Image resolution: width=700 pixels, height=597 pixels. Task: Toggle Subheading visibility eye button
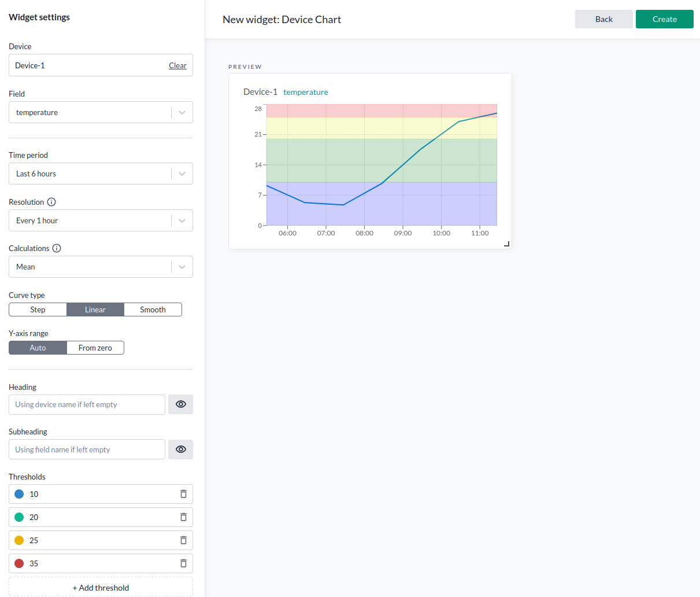tap(180, 449)
